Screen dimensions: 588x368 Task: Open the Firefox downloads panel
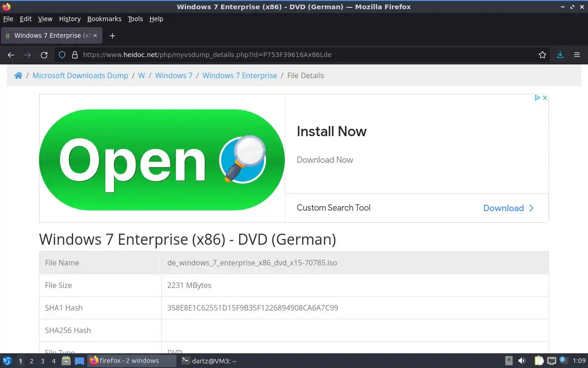560,55
